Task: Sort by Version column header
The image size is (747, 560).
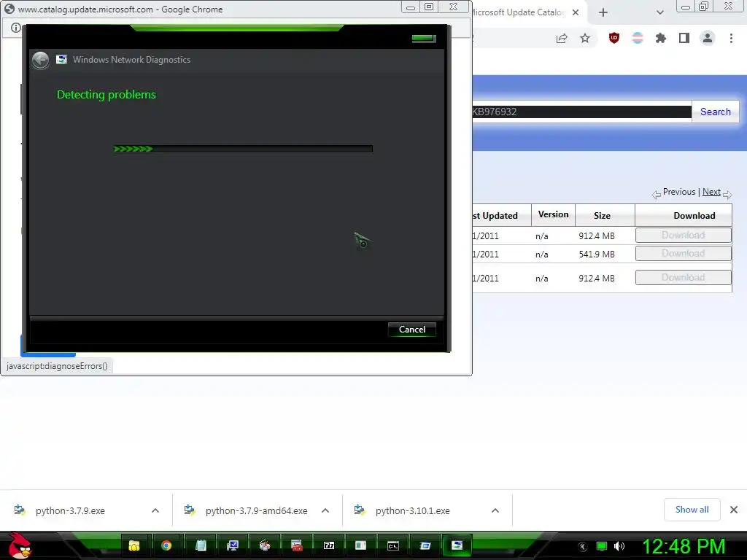Action: pyautogui.click(x=553, y=214)
